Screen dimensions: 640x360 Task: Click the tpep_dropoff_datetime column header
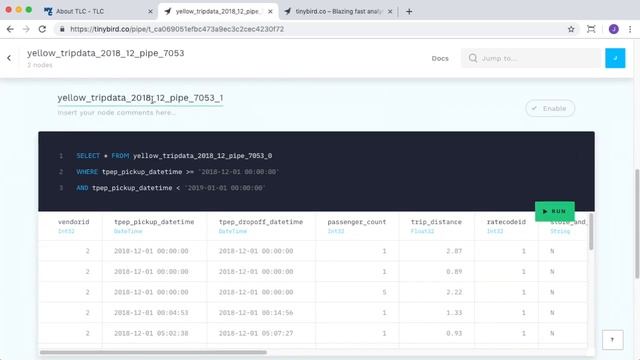point(261,222)
